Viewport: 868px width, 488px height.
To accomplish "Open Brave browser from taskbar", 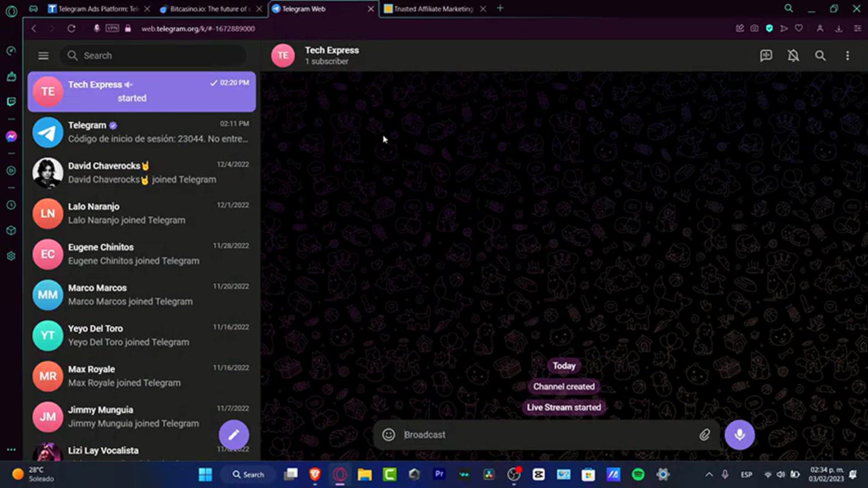I will [x=315, y=474].
